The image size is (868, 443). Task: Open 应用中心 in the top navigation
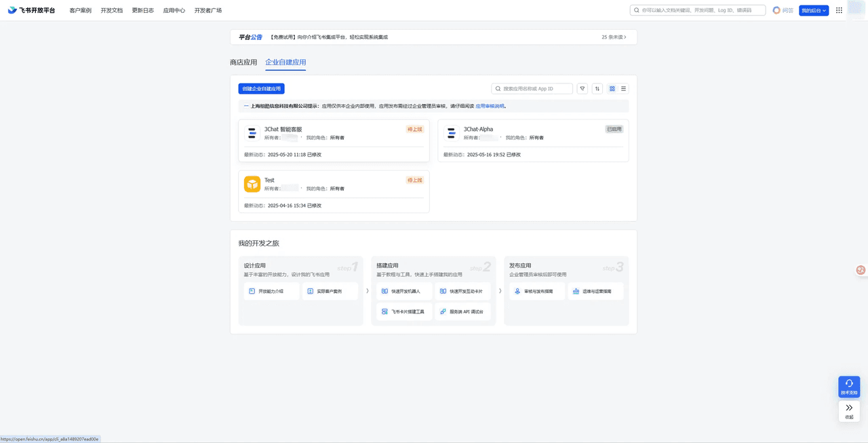(174, 10)
